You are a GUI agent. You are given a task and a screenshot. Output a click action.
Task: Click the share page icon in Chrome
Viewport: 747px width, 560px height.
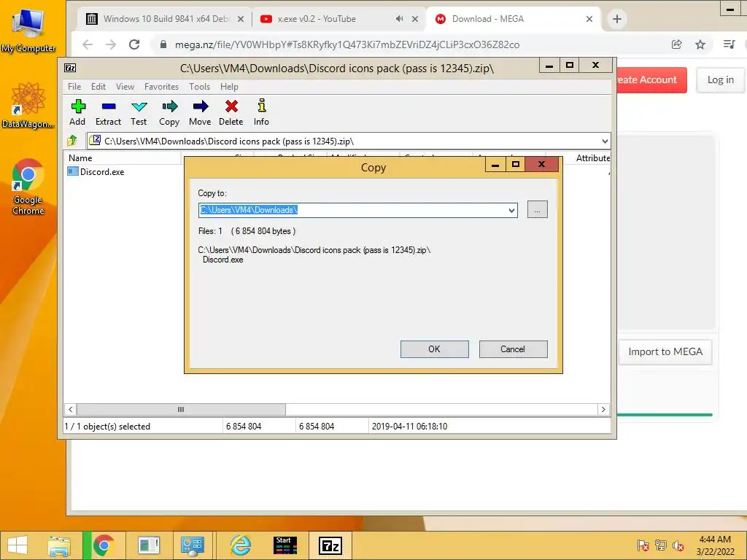click(x=676, y=44)
